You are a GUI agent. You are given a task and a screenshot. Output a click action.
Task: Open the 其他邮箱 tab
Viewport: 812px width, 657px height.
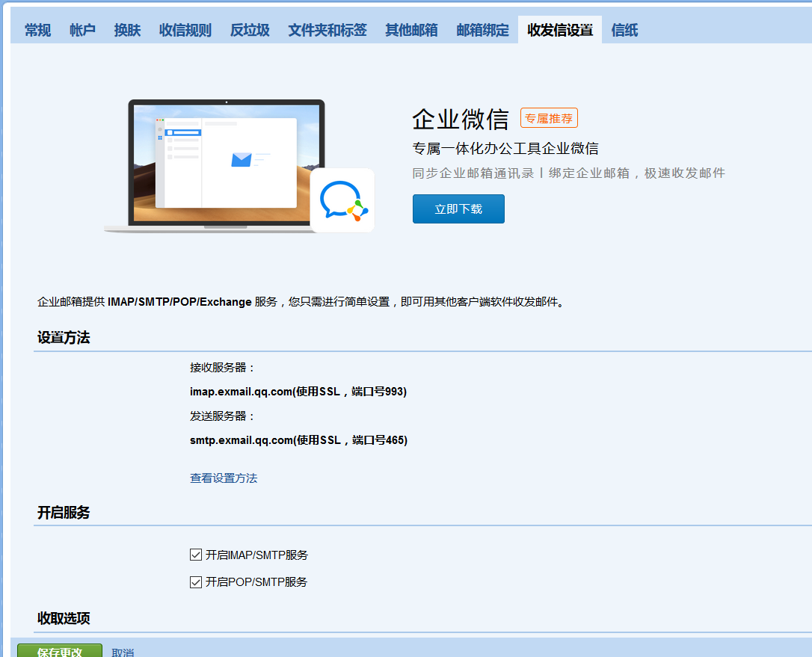click(x=411, y=30)
